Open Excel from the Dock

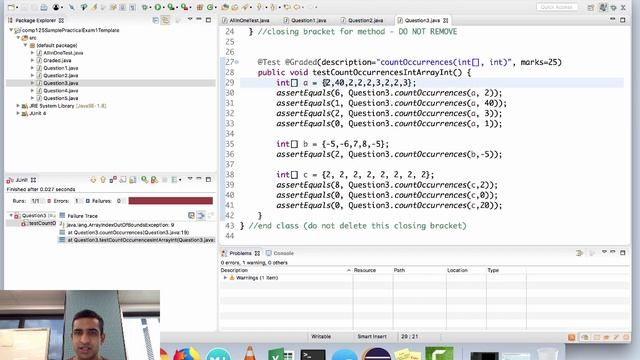281,354
